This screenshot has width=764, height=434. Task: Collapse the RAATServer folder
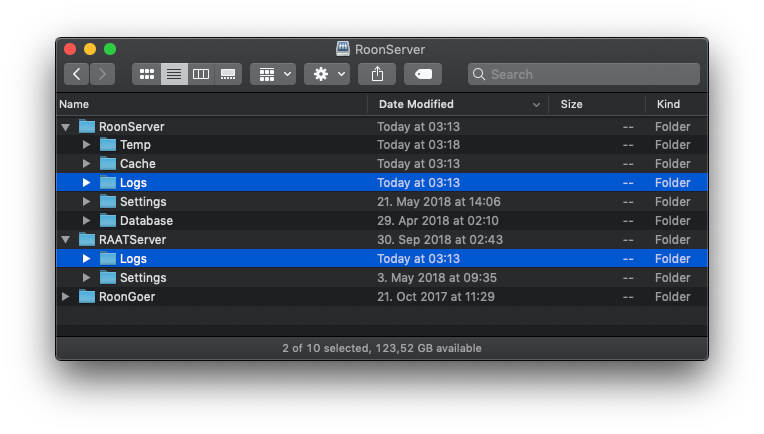click(66, 240)
